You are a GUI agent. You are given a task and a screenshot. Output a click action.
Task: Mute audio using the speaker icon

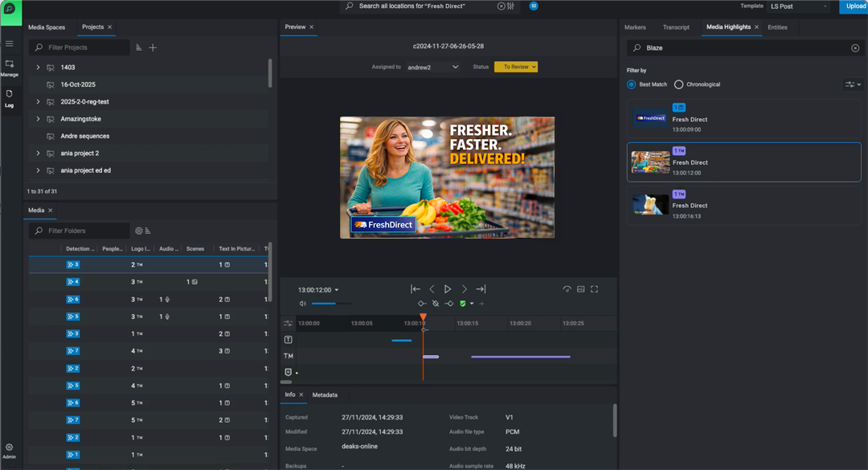pos(303,304)
